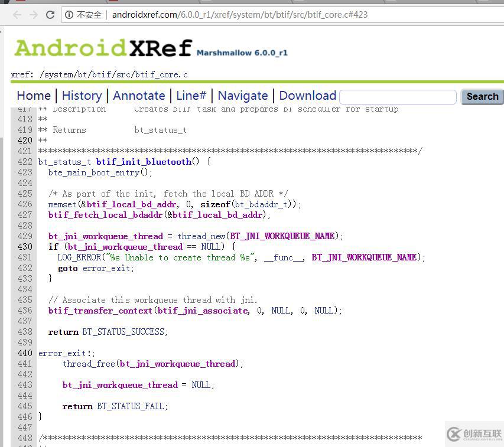Image resolution: width=504 pixels, height=447 pixels.
Task: Click line number 445
Action: click(25, 406)
